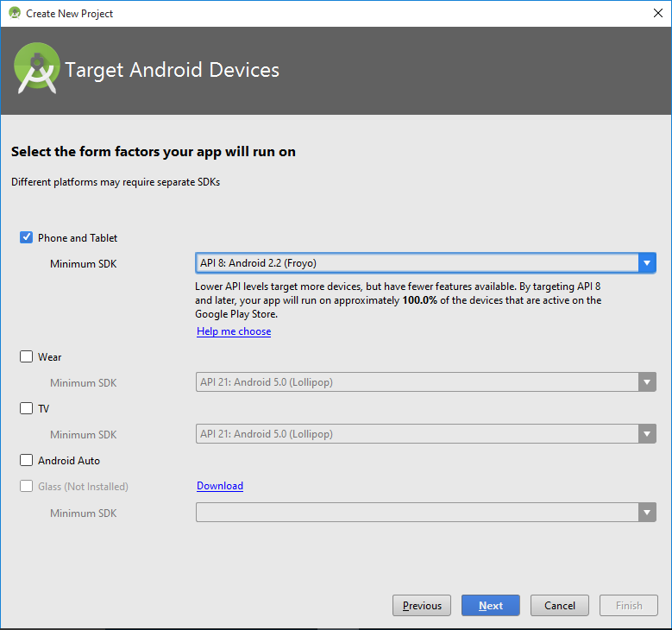
Task: Click the greyed-out Finish button
Action: [x=628, y=605]
